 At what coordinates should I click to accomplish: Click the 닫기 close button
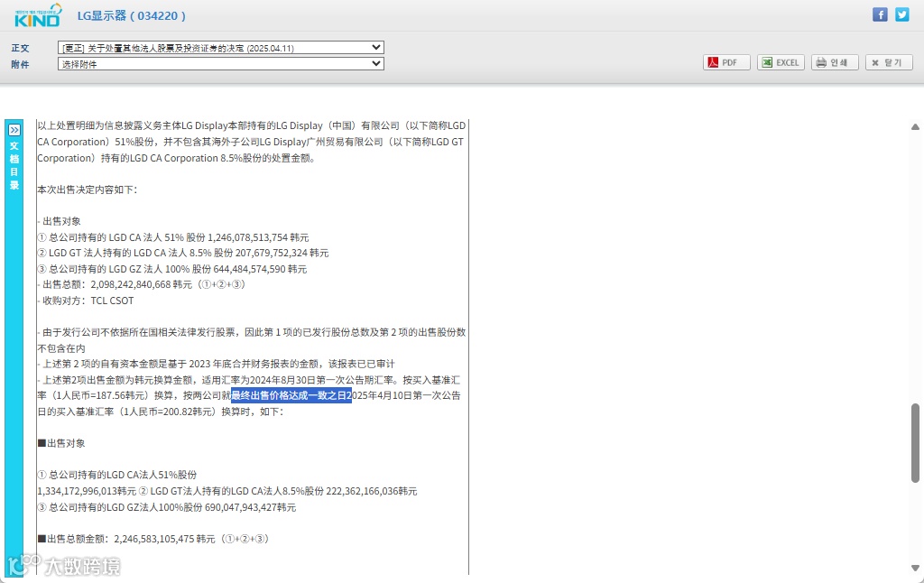pos(889,62)
